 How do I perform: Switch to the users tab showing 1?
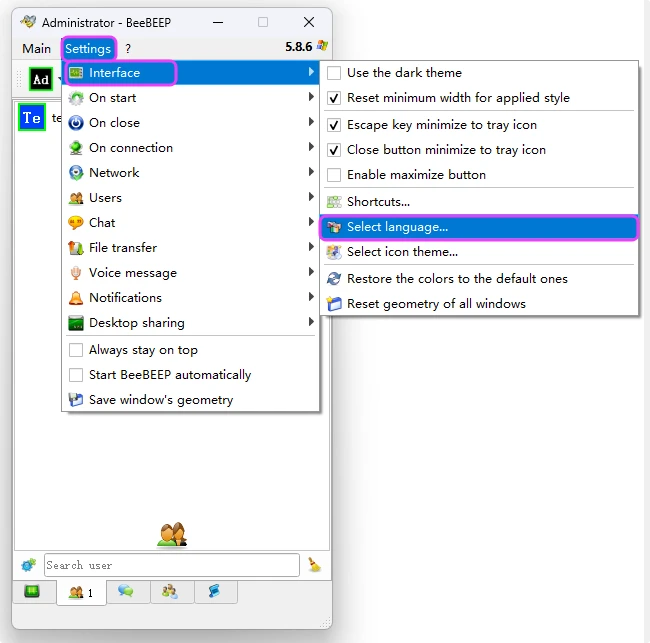(81, 592)
